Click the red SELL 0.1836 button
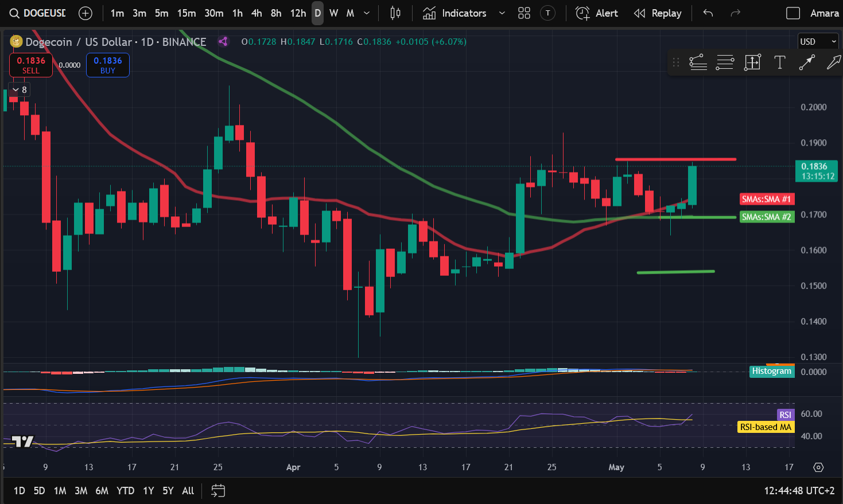Image resolution: width=843 pixels, height=504 pixels. [31, 65]
